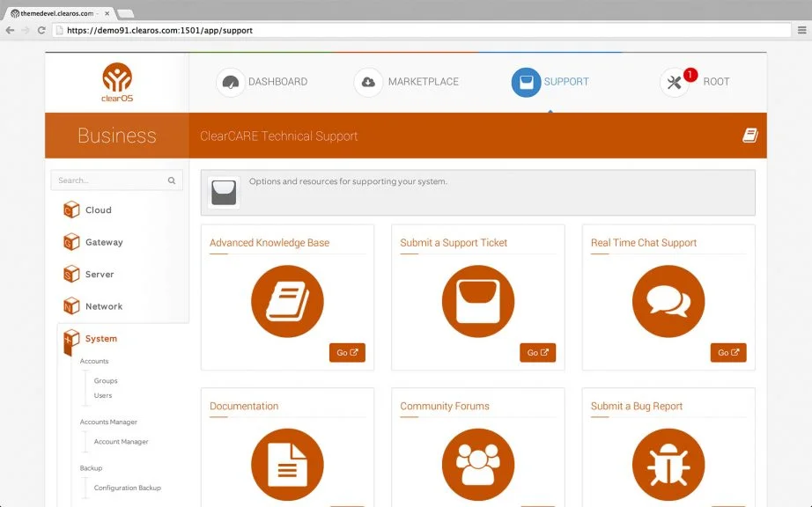Viewport: 812px width, 507px height.
Task: Click the System cube icon in sidebar
Action: [71, 340]
